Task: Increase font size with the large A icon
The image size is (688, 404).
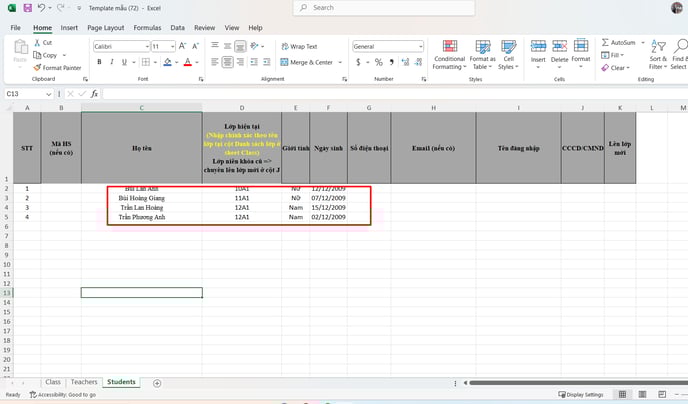Action: (x=183, y=46)
